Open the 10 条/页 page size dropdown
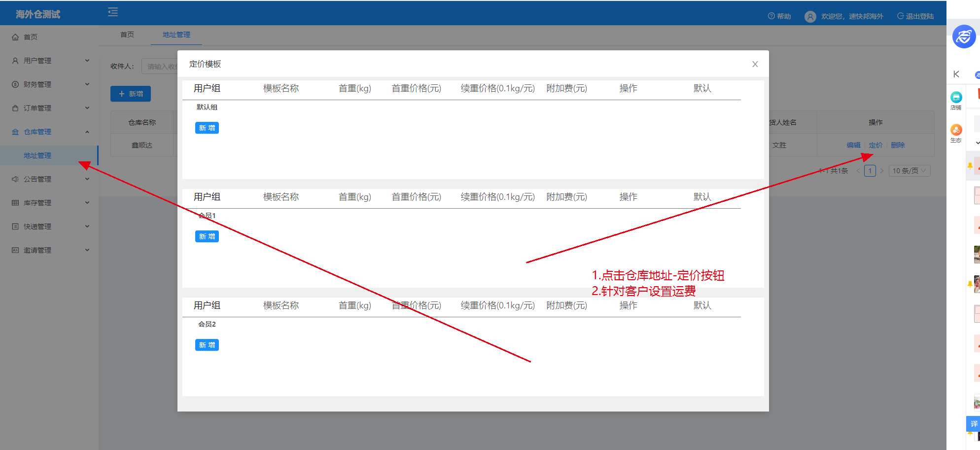This screenshot has width=980, height=450. point(910,171)
